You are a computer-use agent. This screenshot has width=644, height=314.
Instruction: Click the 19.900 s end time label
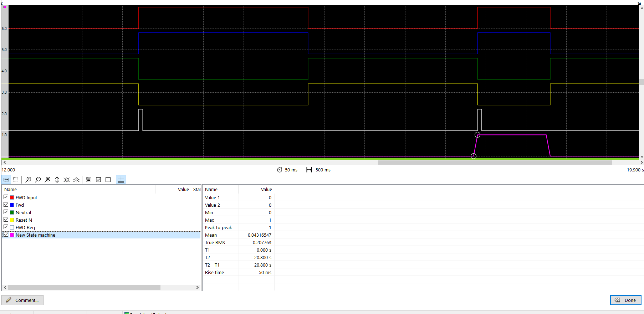(x=635, y=170)
